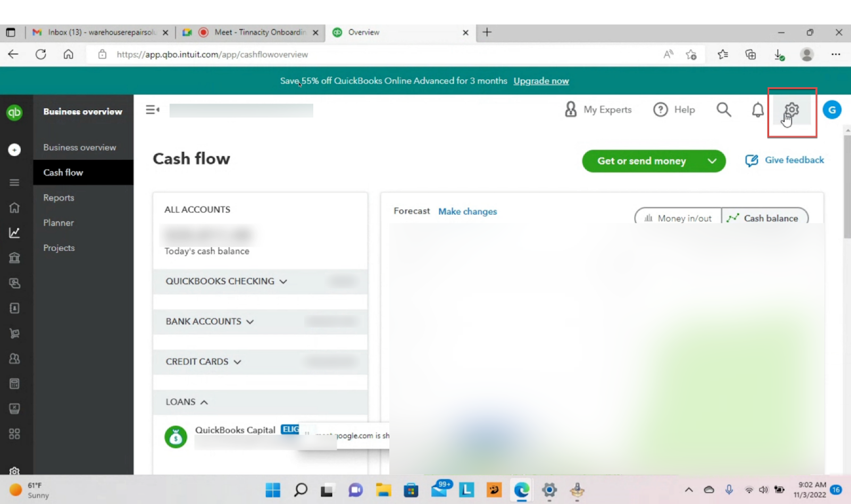Switch chart to Money in/out view
The height and width of the screenshot is (504, 851).
point(678,218)
